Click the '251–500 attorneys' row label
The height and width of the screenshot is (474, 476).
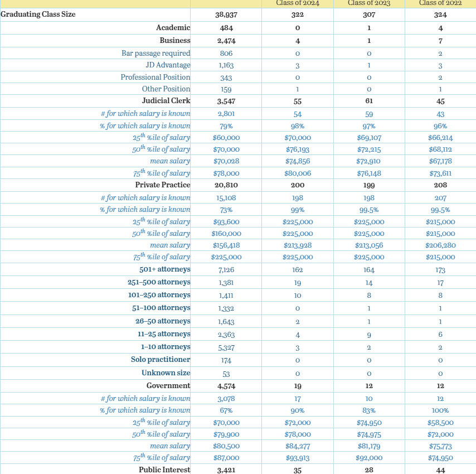point(159,282)
